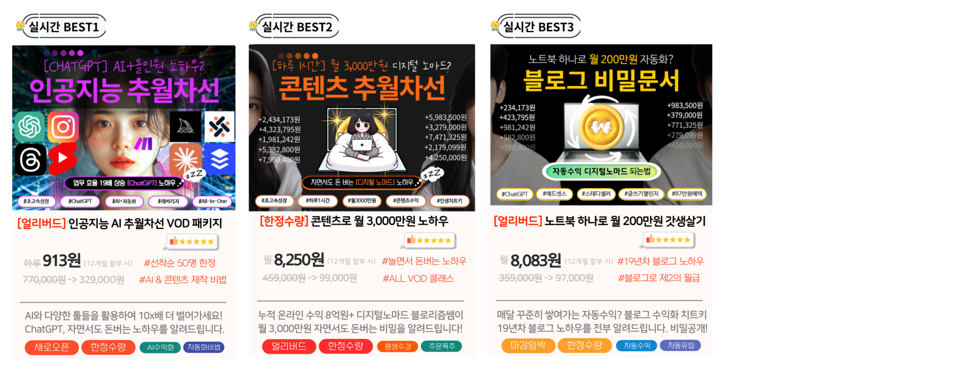
Task: Click the five-star rating badge under BEST3
Action: coord(668,240)
